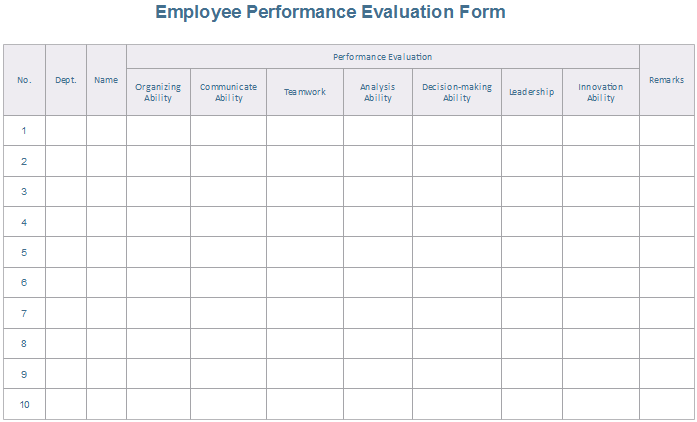Click the Remarks cell in row 7
This screenshot has width=697, height=422.
coord(666,313)
